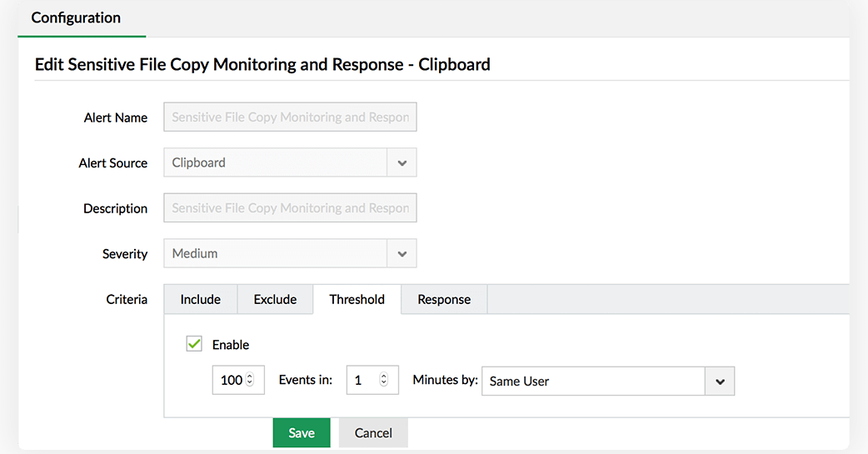Click the minutes field showing 1
The width and height of the screenshot is (868, 454).
pyautogui.click(x=362, y=380)
